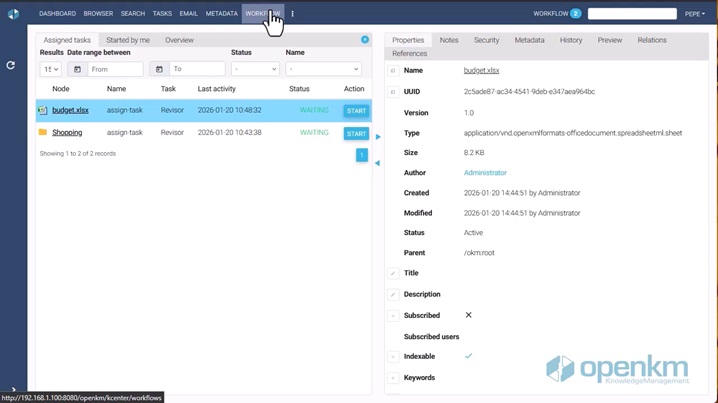Click the calendar icon beside To field

pyautogui.click(x=159, y=69)
